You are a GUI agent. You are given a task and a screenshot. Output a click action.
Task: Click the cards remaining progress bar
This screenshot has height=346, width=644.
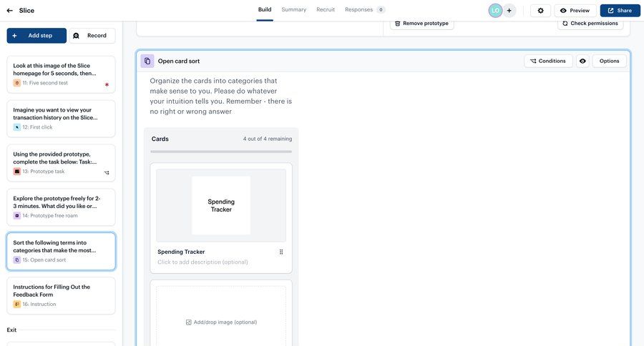click(221, 152)
